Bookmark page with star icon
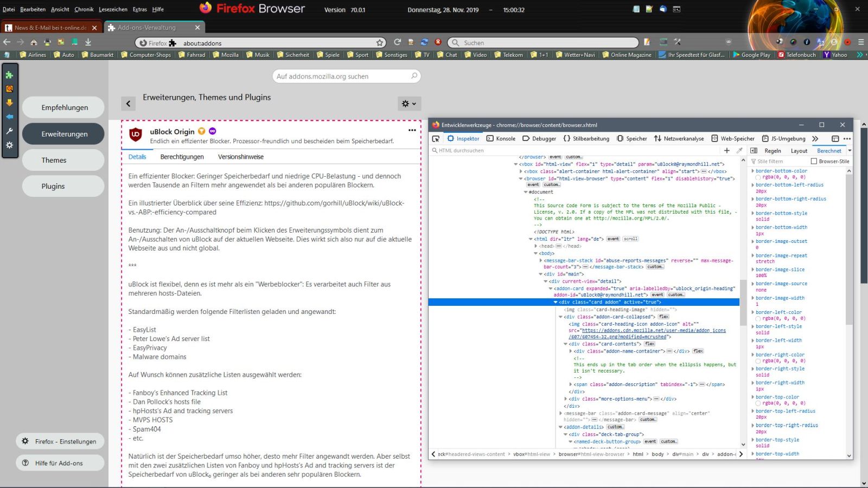This screenshot has height=488, width=868. pos(380,43)
